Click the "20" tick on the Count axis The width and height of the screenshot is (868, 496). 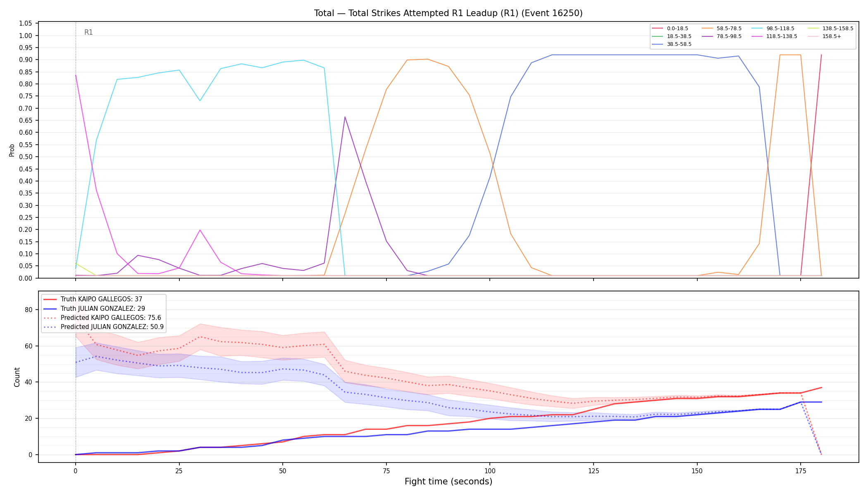pos(29,419)
